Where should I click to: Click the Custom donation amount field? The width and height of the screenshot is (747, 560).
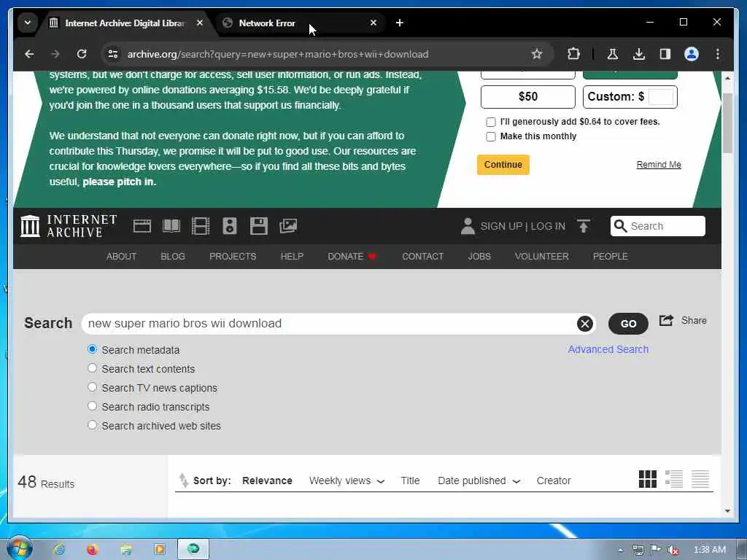pyautogui.click(x=661, y=97)
